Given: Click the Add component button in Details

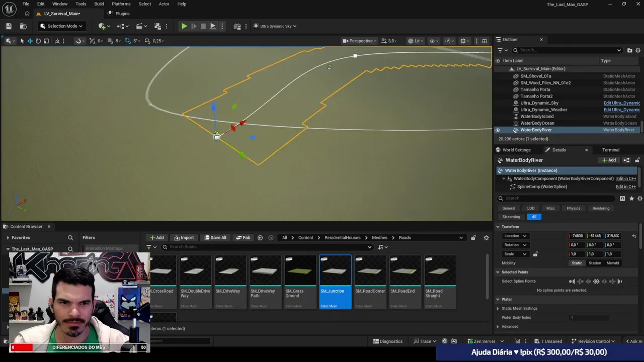Looking at the screenshot, I should pos(609,160).
